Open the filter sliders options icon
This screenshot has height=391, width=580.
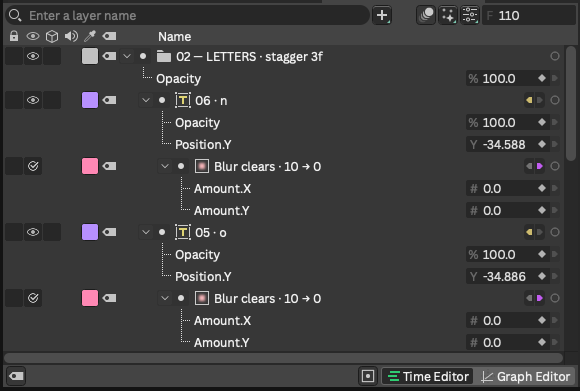[470, 15]
